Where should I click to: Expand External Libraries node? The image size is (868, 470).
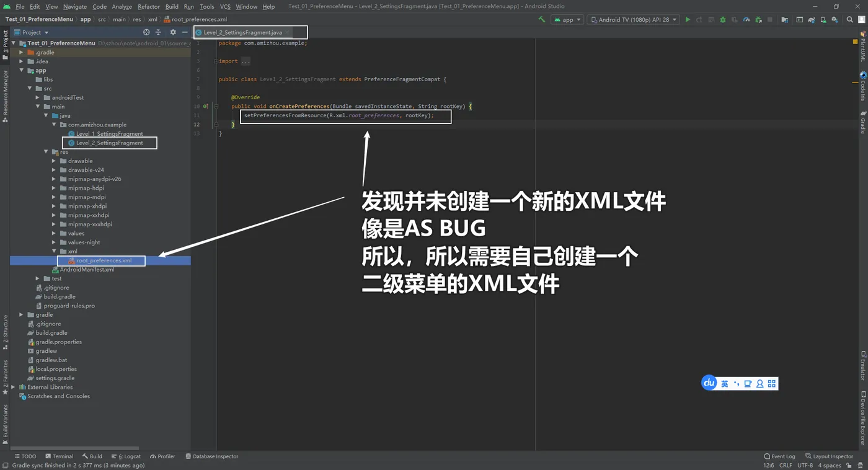click(x=14, y=387)
